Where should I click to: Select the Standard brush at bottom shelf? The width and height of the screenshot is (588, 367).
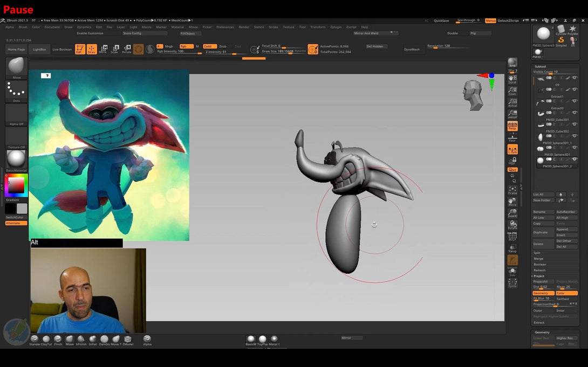[x=35, y=341]
